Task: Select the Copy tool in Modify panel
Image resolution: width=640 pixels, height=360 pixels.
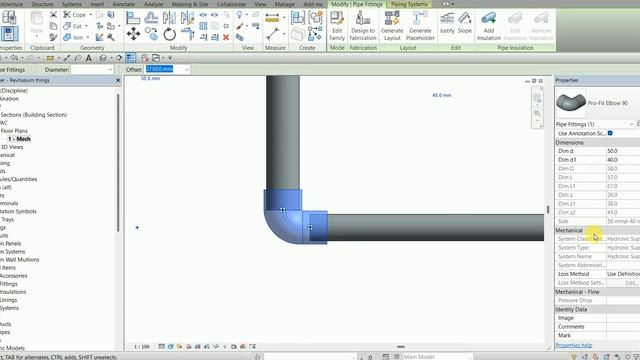Action: (151, 34)
